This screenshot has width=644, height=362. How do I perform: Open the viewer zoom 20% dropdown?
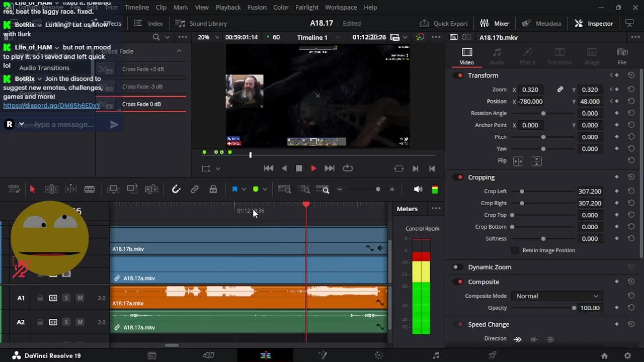(208, 37)
